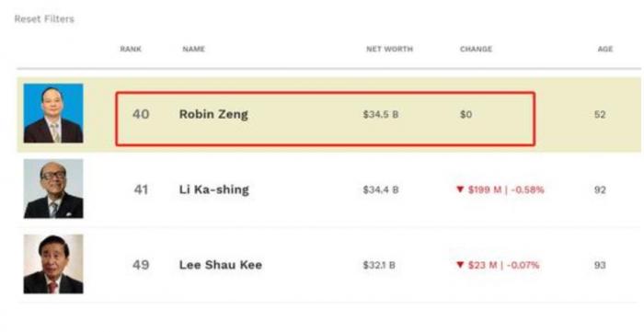Sort by the AGE column header
The width and height of the screenshot is (644, 332).
click(605, 49)
